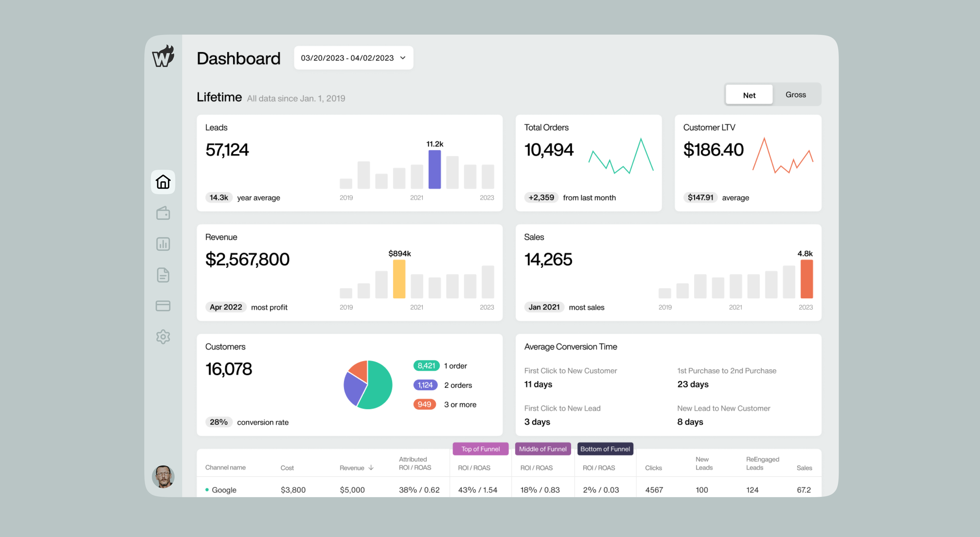Click the Google channel row name
980x537 pixels.
tap(224, 490)
